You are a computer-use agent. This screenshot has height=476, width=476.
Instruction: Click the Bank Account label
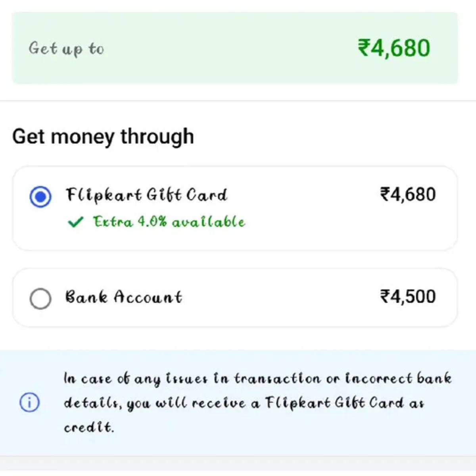point(123,297)
